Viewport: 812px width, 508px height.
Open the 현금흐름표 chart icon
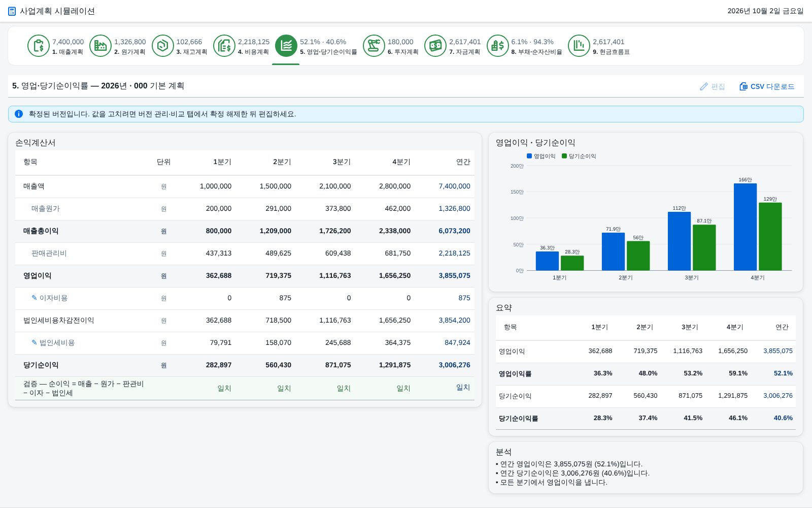coord(579,46)
